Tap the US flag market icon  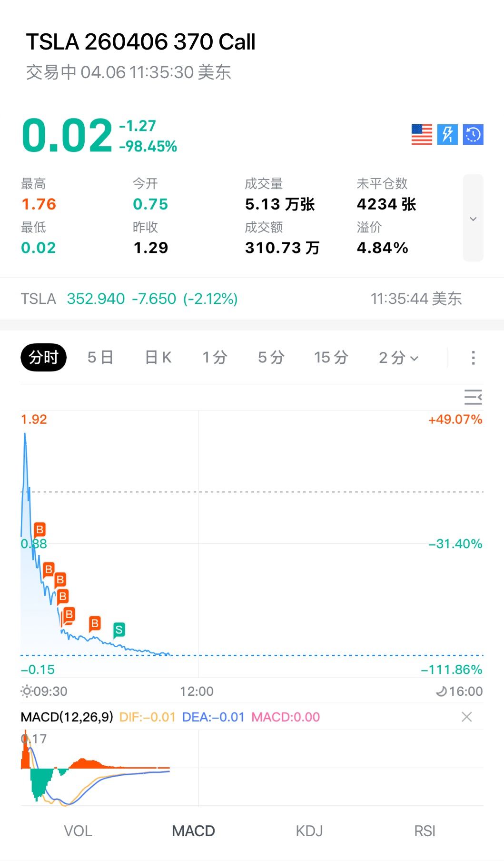pos(422,134)
